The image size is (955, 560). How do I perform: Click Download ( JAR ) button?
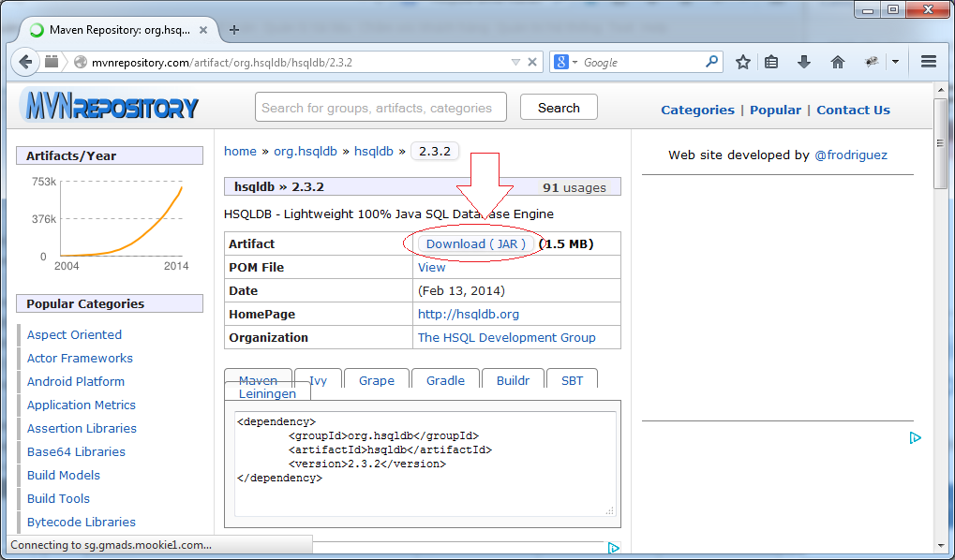pos(476,244)
